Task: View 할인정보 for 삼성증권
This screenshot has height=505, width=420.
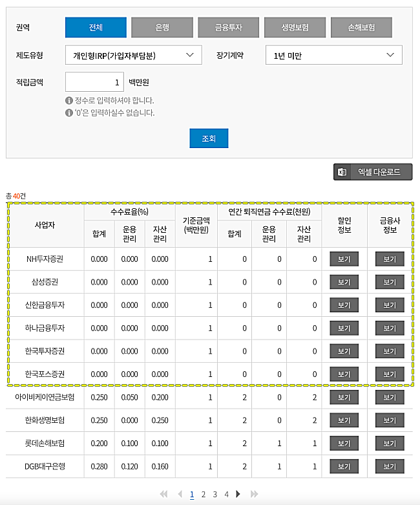Action: 344,282
